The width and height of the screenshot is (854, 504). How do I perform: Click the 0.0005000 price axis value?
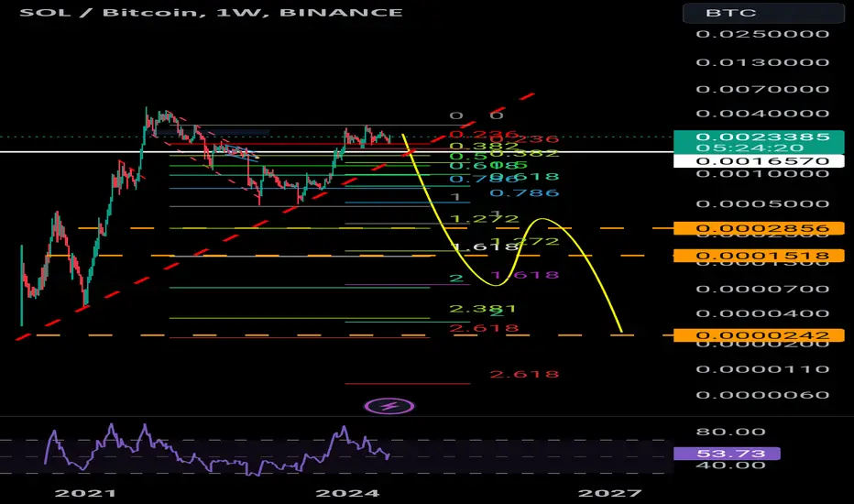pyautogui.click(x=762, y=203)
